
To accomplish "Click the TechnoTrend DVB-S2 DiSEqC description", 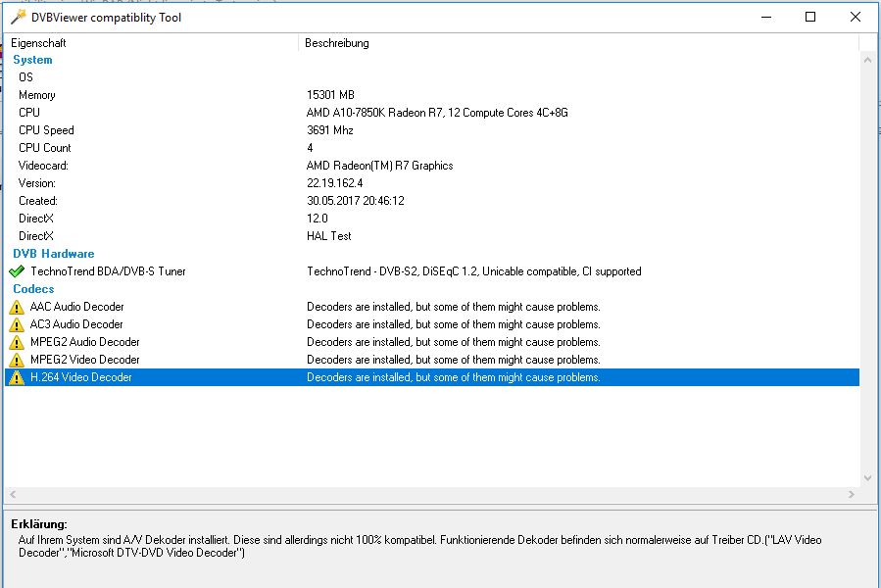I will tap(473, 271).
